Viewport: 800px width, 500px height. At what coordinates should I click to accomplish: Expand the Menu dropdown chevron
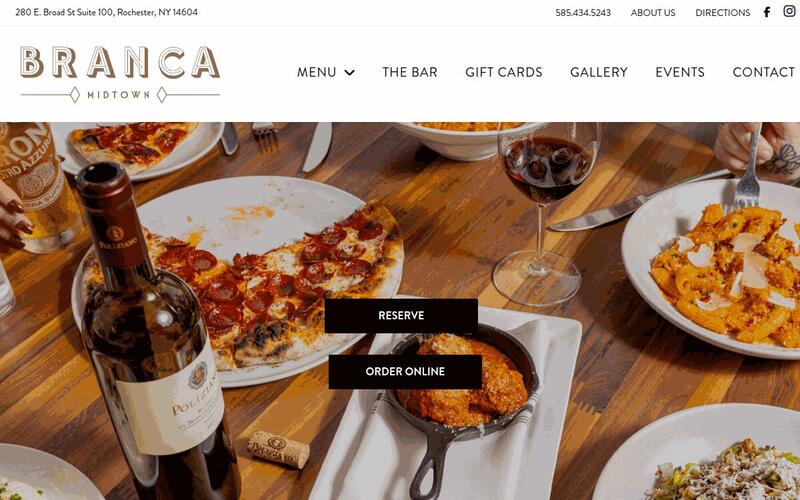[349, 72]
